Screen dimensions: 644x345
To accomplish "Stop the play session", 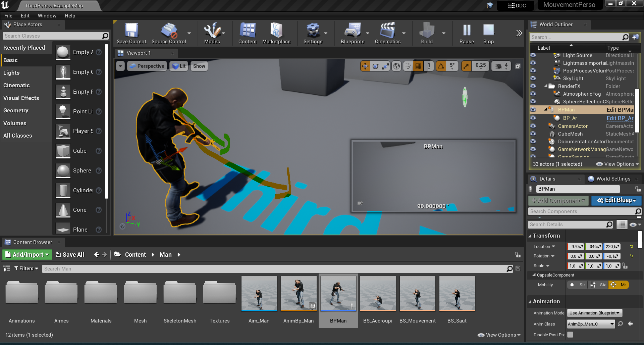I will [488, 33].
